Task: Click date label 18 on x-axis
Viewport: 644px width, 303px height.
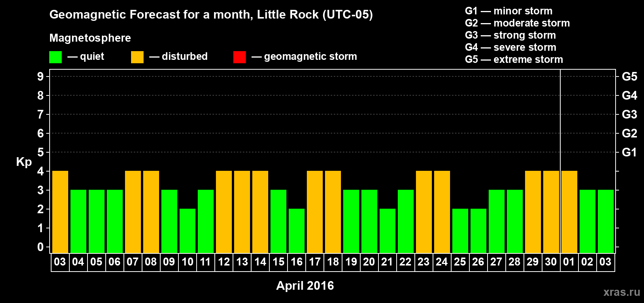Action: click(333, 262)
